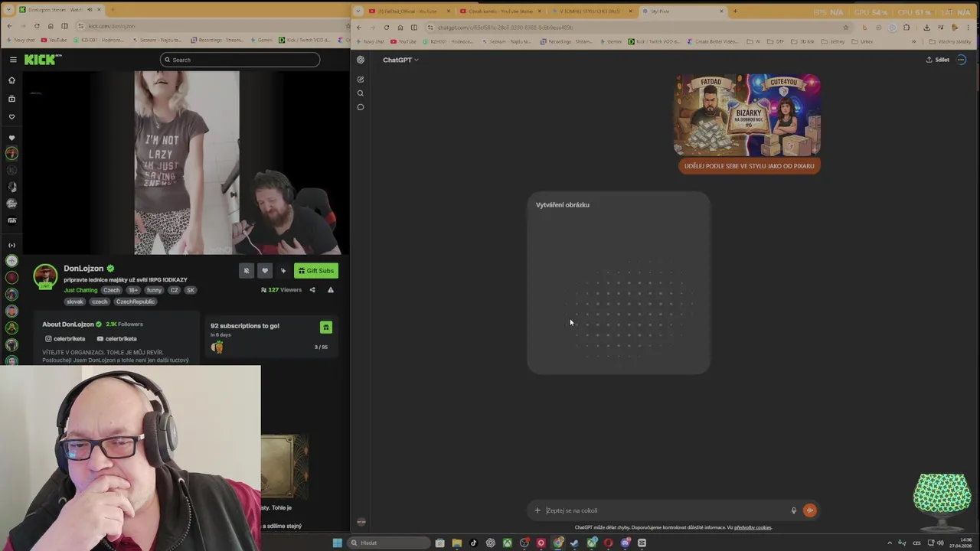
Task: Open ChatGPT search chats icon
Action: tap(361, 93)
